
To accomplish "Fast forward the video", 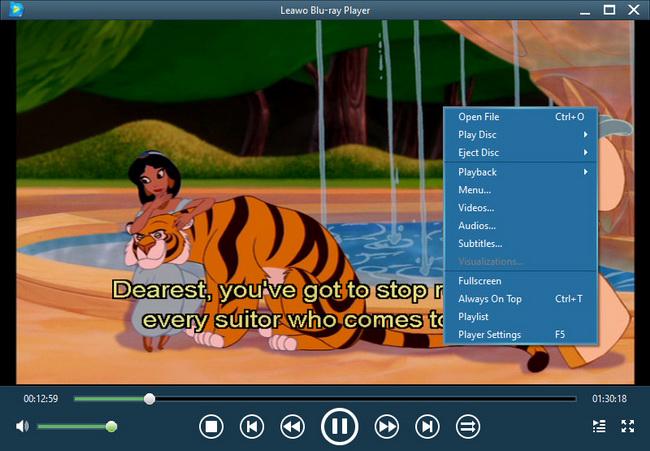I will pyautogui.click(x=386, y=427).
